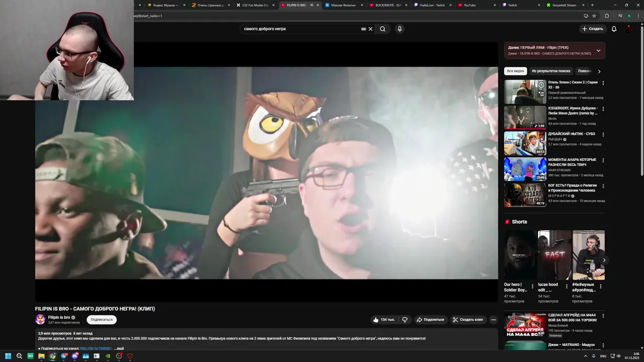The height and width of the screenshot is (362, 644).
Task: Open File Explorer from the taskbar
Action: tap(41, 356)
